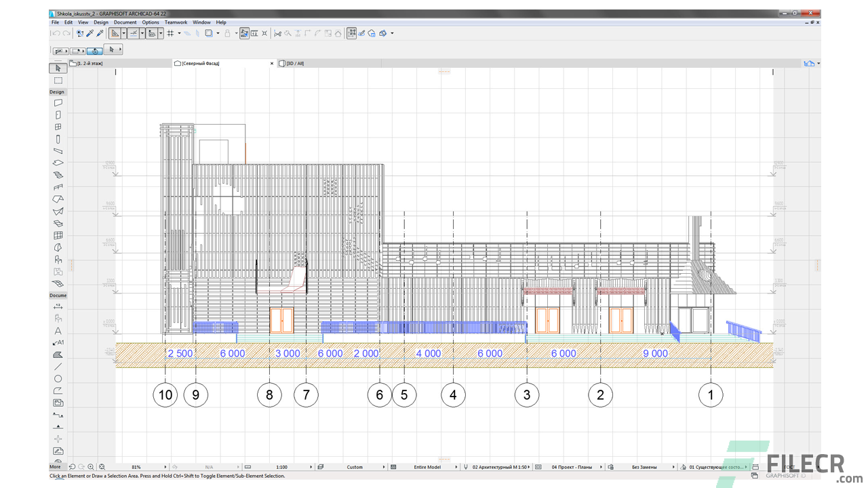The width and height of the screenshot is (868, 488).
Task: Select the Circle tool
Action: click(x=58, y=379)
